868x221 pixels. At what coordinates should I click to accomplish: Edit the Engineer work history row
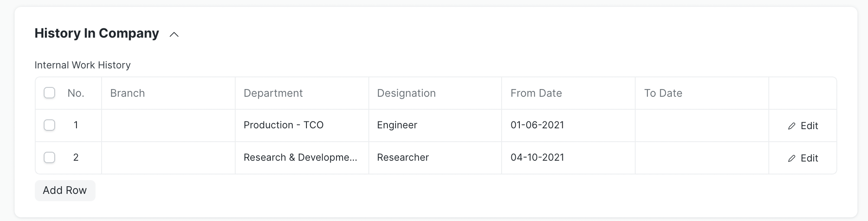pos(803,126)
